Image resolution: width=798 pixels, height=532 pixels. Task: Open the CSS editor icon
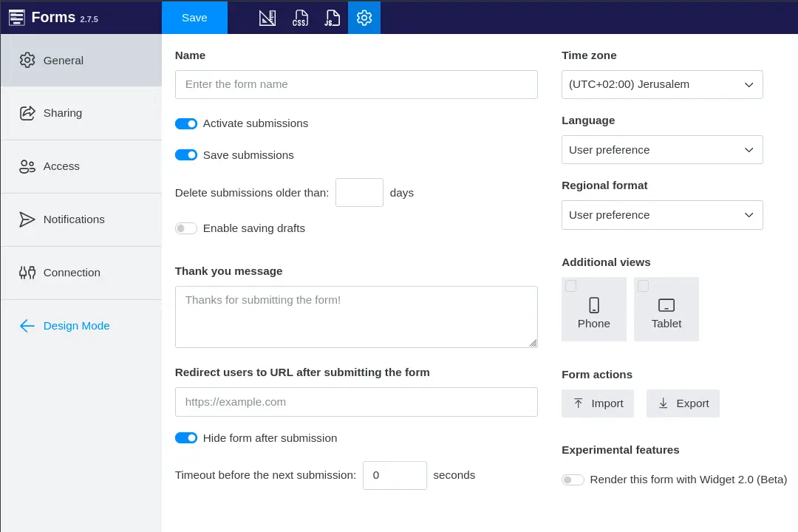tap(300, 18)
